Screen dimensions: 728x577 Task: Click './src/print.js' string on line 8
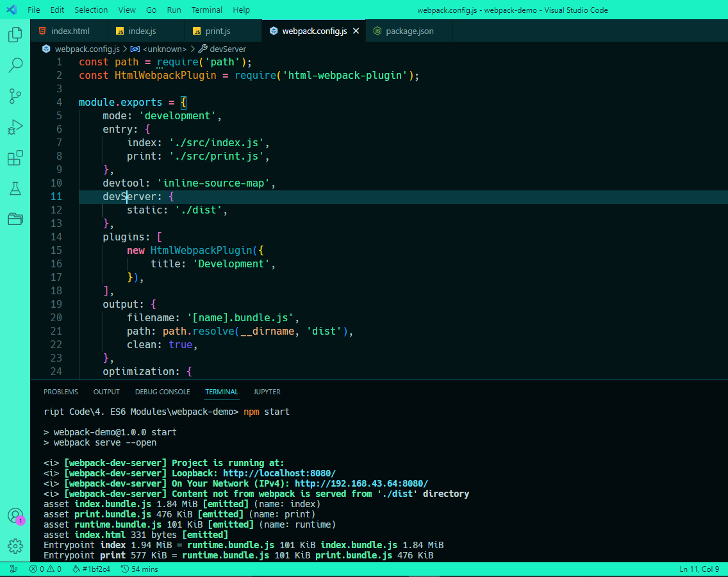coord(217,156)
